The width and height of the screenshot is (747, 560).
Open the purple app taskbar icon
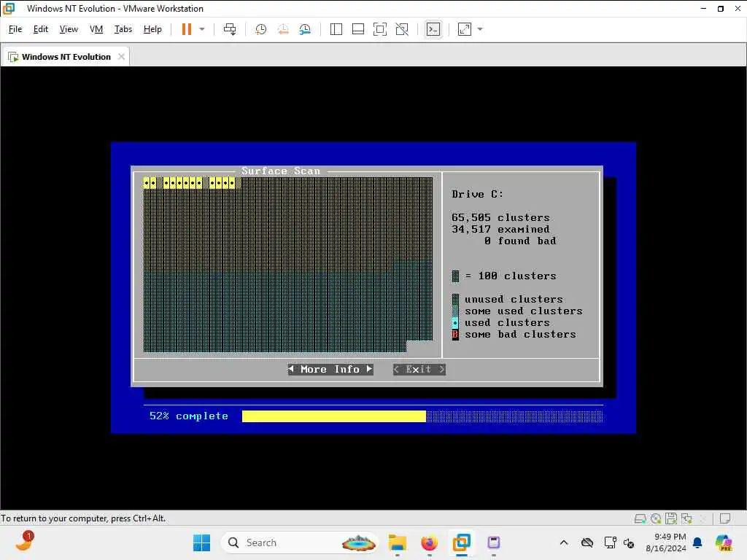click(494, 542)
